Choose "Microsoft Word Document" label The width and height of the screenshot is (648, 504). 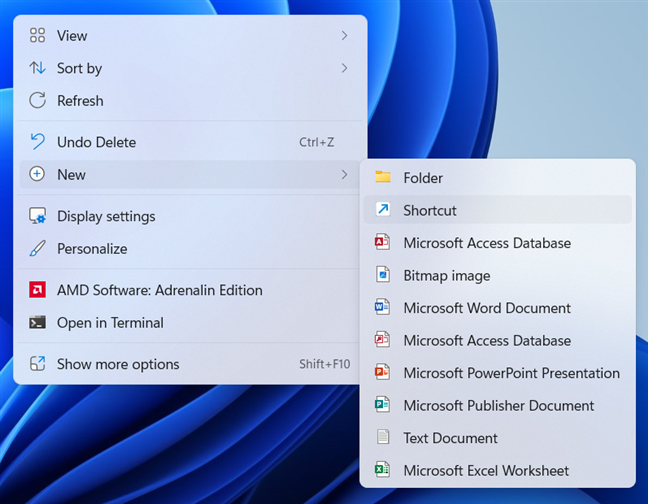click(x=487, y=308)
